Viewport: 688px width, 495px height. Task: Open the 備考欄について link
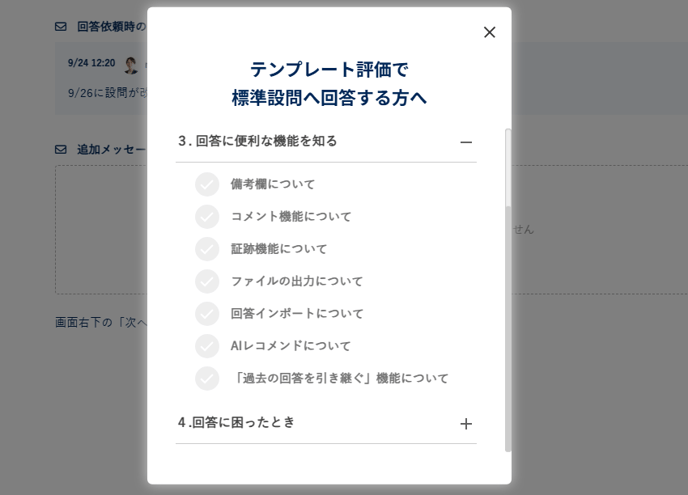point(273,184)
